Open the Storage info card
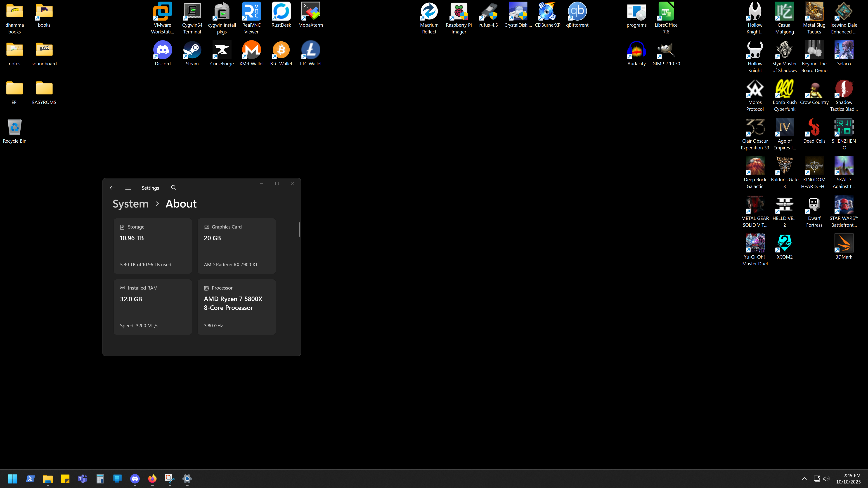868x488 pixels. [x=153, y=246]
